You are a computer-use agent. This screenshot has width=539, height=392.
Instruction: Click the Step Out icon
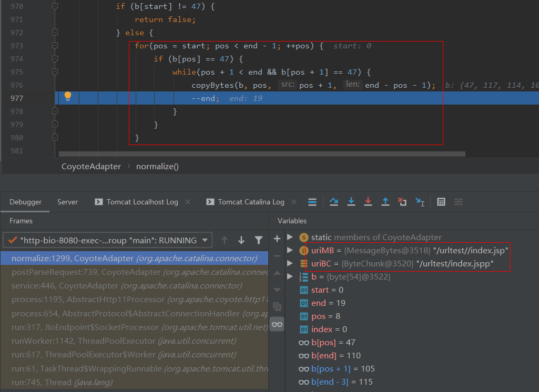pos(385,202)
